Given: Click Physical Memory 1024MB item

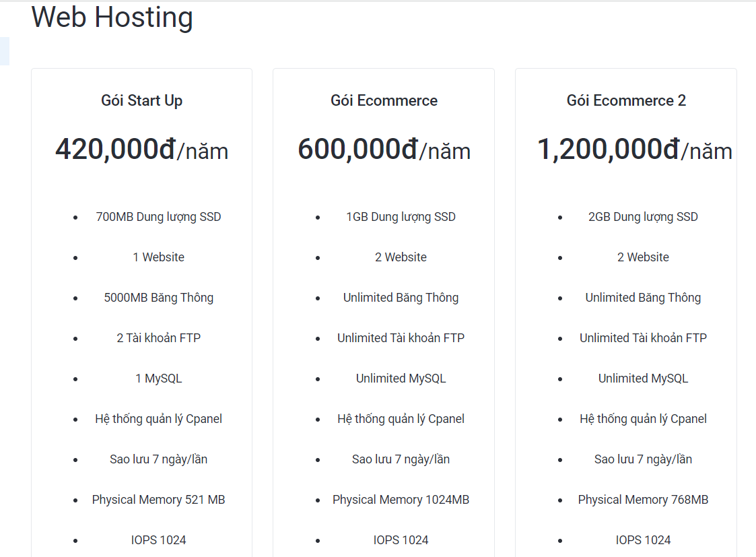Looking at the screenshot, I should [401, 500].
